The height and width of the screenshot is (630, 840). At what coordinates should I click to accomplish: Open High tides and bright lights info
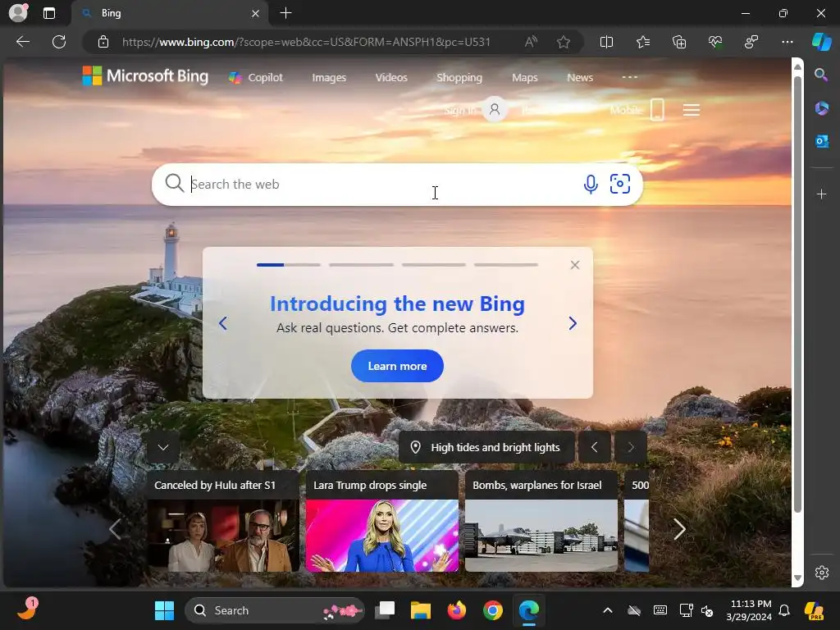(486, 447)
